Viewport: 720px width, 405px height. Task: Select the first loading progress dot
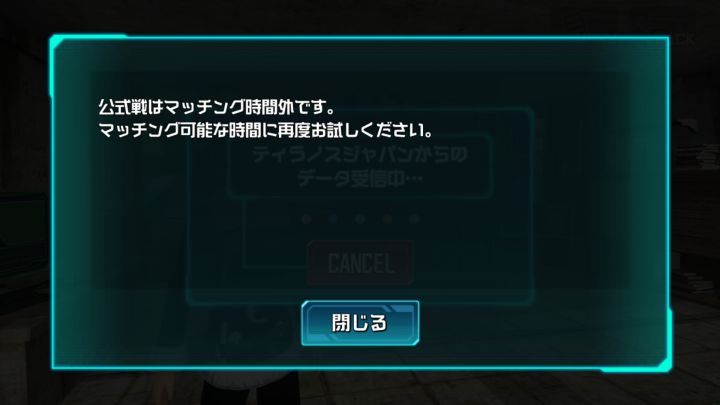click(307, 219)
